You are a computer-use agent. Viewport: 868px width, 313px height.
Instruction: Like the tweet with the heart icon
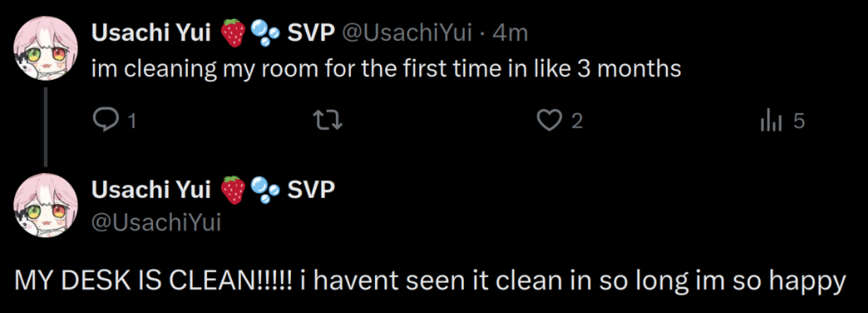click(x=549, y=122)
